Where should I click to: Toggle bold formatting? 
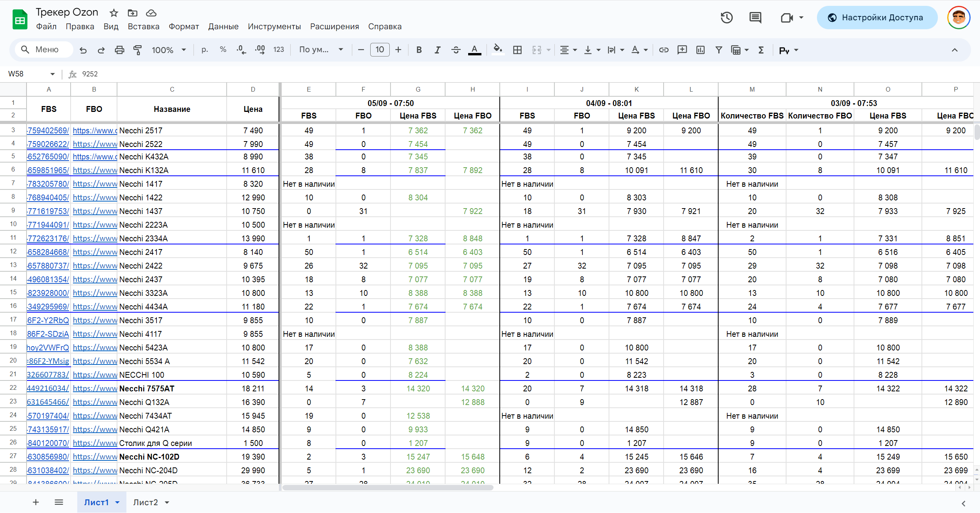[x=419, y=50]
